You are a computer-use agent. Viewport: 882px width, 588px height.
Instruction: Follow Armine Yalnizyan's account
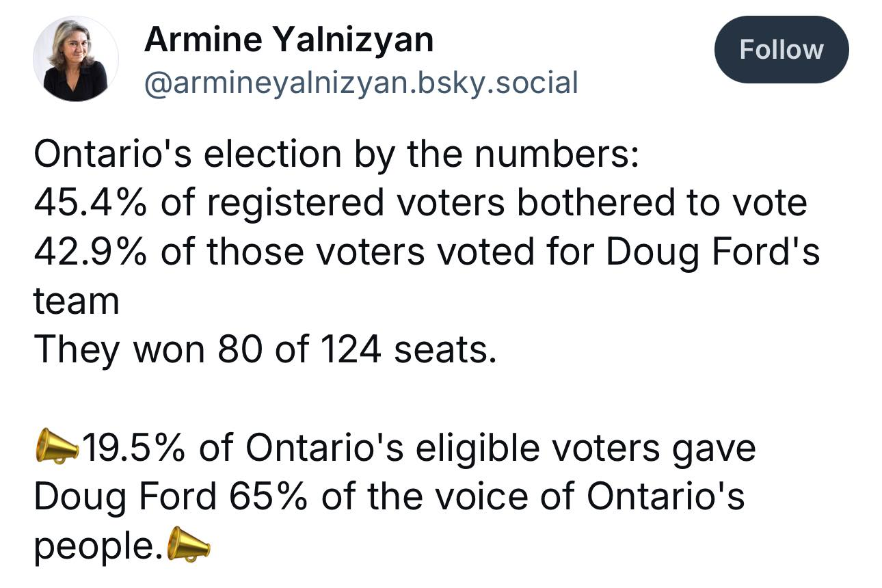pyautogui.click(x=781, y=50)
